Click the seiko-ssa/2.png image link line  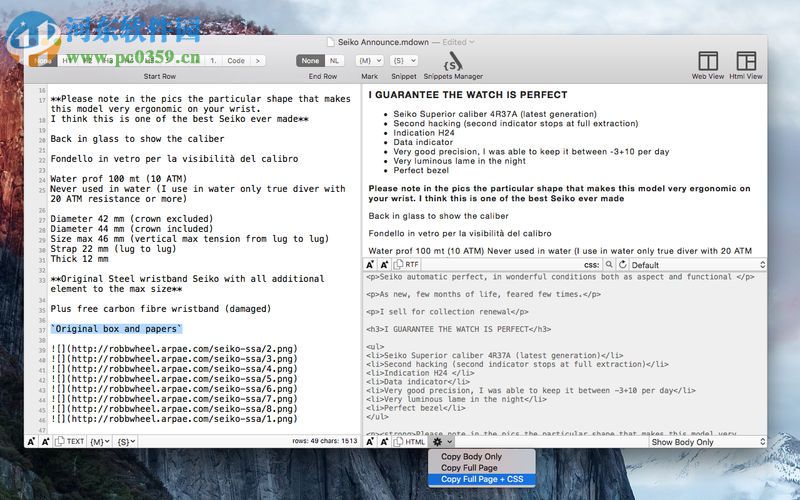pyautogui.click(x=174, y=349)
